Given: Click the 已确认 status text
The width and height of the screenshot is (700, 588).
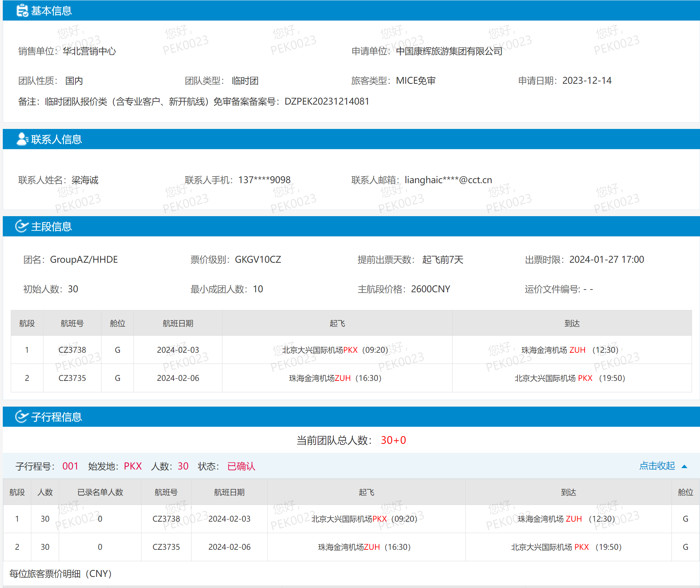Looking at the screenshot, I should tap(241, 466).
